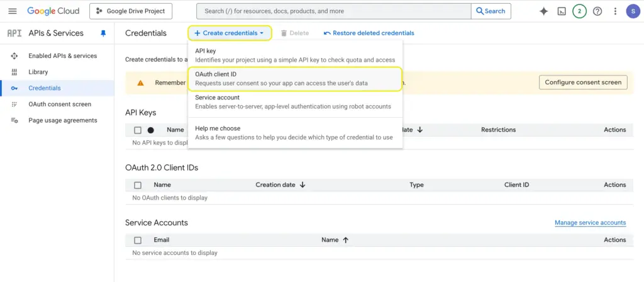The width and height of the screenshot is (644, 282).
Task: Select all OAuth 2.0 Client IDs checkbox
Action: [x=138, y=185]
